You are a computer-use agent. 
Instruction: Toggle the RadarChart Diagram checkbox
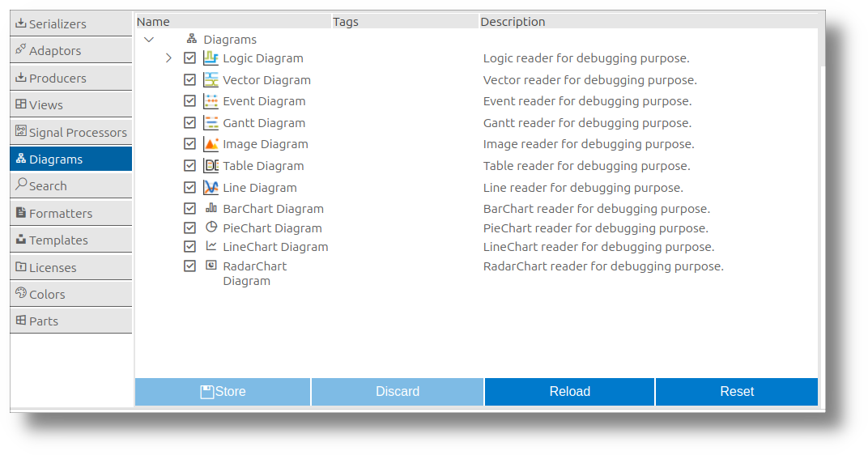(189, 266)
